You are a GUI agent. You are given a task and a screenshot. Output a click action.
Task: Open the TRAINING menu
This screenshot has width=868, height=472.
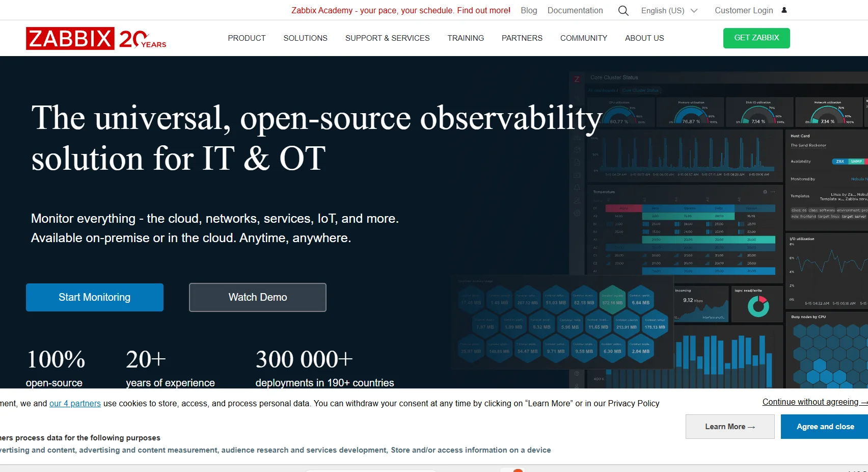click(466, 38)
